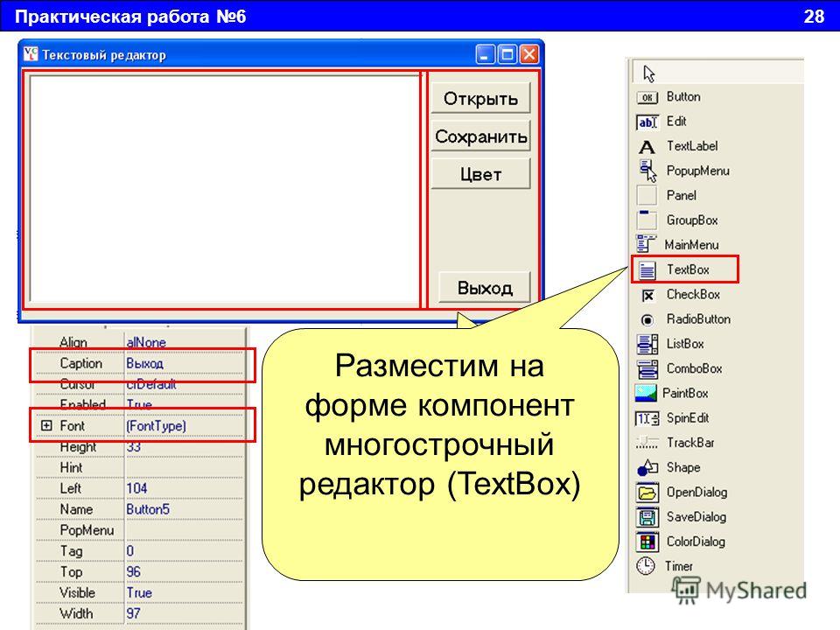Select the Shape component icon
Viewport: 840px width, 630px height.
647,467
